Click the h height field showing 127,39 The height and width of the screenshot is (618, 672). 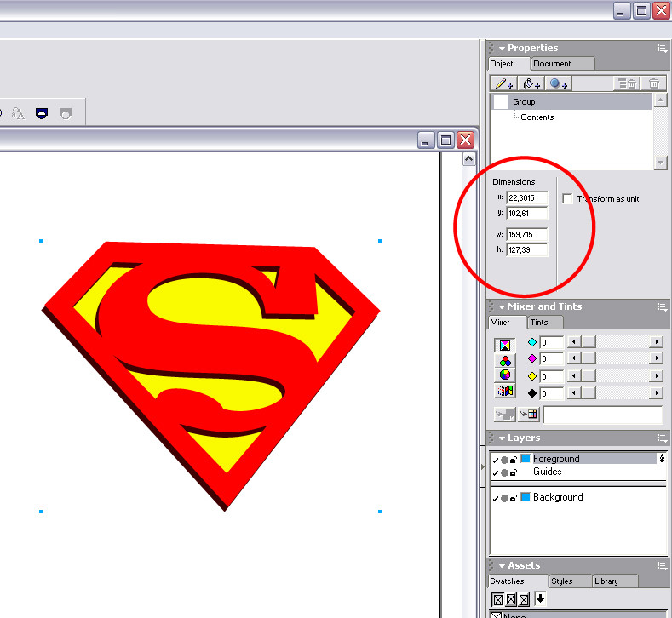click(526, 249)
